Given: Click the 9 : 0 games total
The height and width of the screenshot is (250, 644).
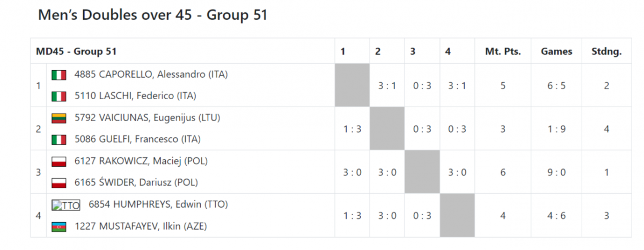Looking at the screenshot, I should [557, 172].
